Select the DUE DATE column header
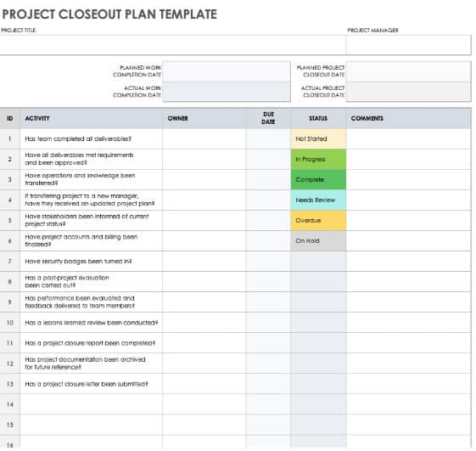The width and height of the screenshot is (476, 451). click(268, 118)
